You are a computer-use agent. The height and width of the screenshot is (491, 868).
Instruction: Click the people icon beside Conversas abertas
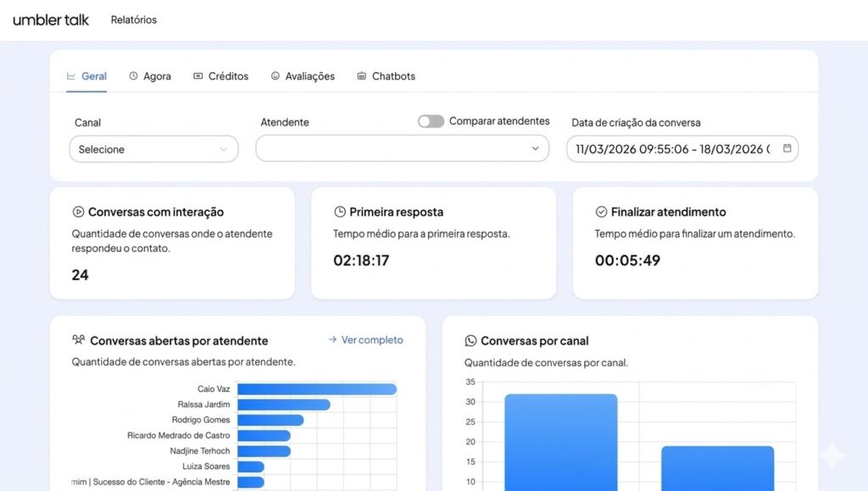tap(79, 340)
